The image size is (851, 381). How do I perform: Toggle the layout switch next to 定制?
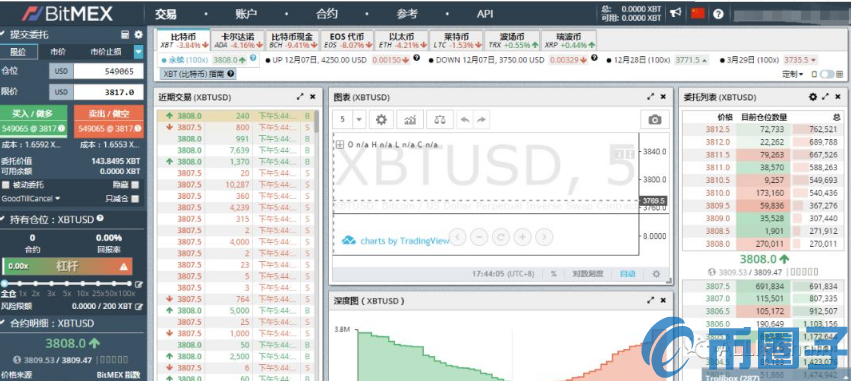827,74
